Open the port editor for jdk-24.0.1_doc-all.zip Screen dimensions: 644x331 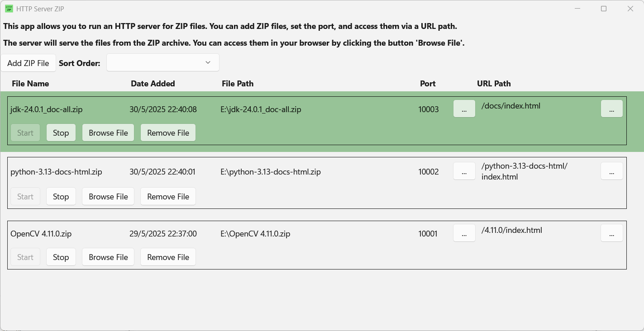[x=464, y=109]
